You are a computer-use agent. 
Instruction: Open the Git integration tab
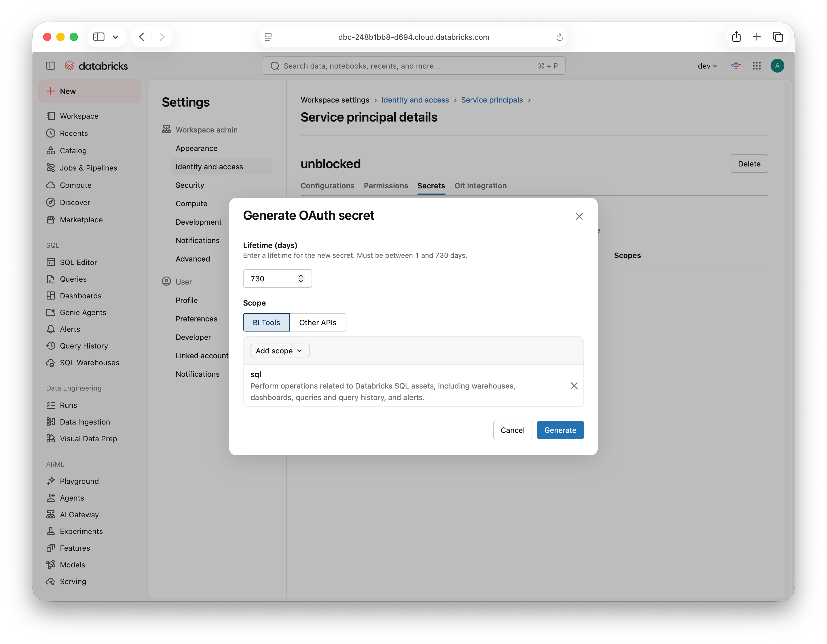coord(480,185)
